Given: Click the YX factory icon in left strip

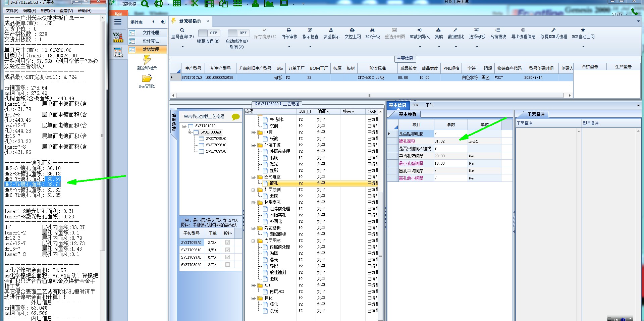Looking at the screenshot, I should [118, 37].
